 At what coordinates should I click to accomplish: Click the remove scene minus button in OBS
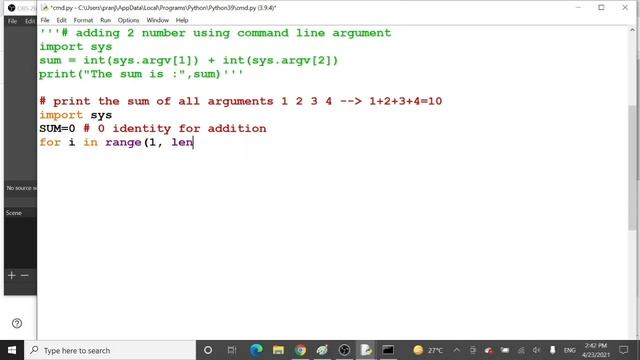pos(24,276)
